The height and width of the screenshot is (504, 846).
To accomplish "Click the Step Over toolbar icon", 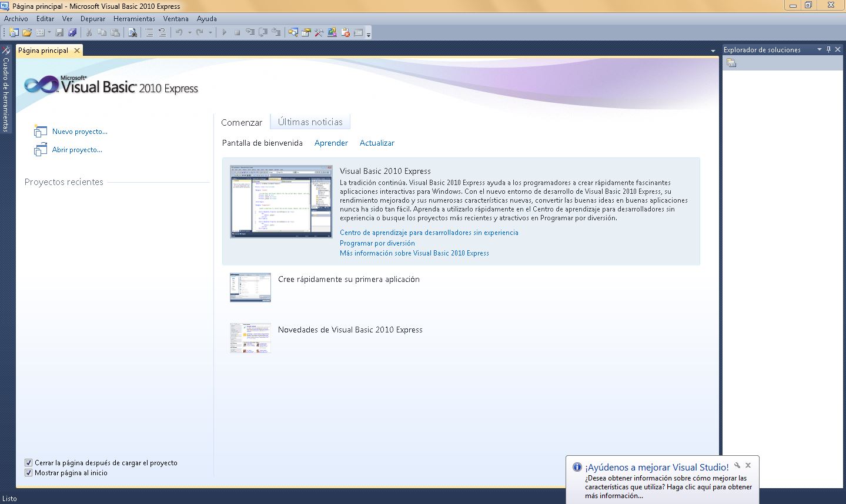I will 263,33.
